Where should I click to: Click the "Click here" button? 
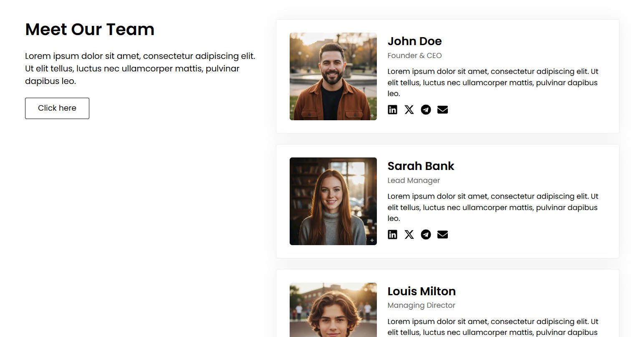(57, 108)
